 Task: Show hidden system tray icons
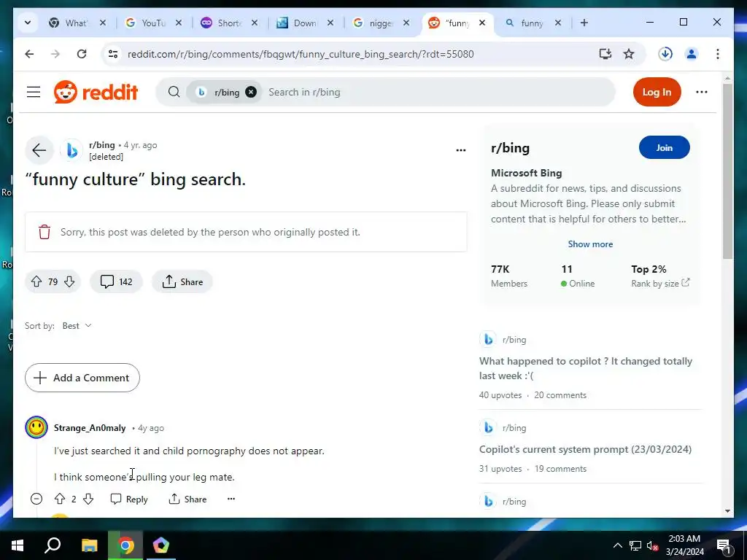click(617, 545)
